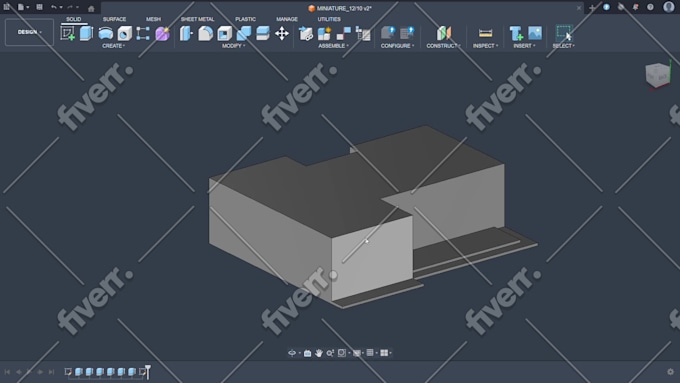This screenshot has height=383, width=680.
Task: Expand the INSPECT dropdown
Action: 485,46
